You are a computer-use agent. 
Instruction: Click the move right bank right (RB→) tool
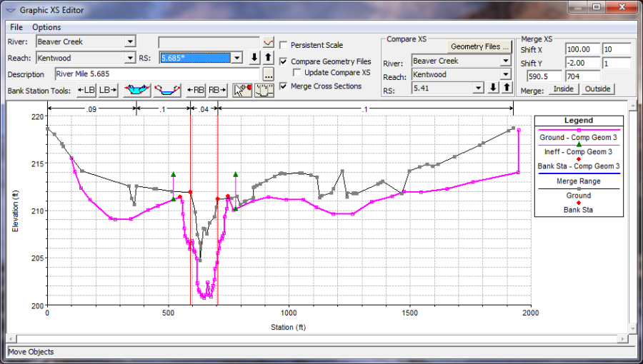(x=217, y=91)
